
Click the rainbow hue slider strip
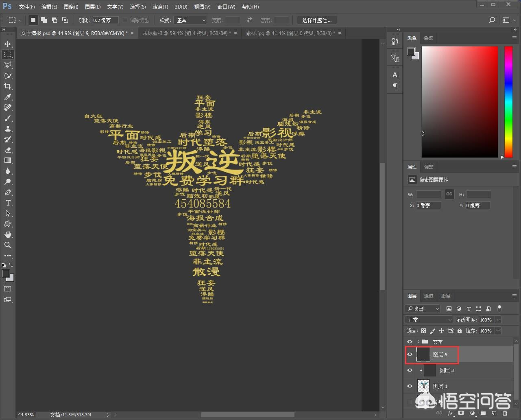click(x=508, y=102)
